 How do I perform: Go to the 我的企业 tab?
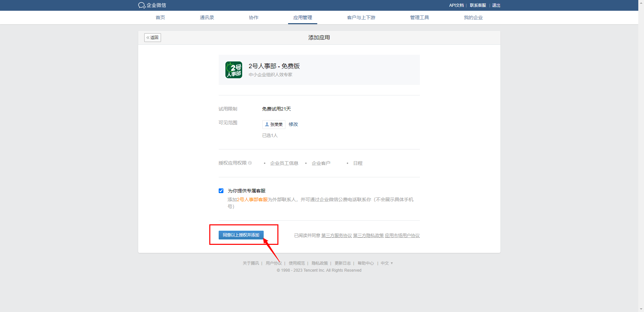(473, 17)
